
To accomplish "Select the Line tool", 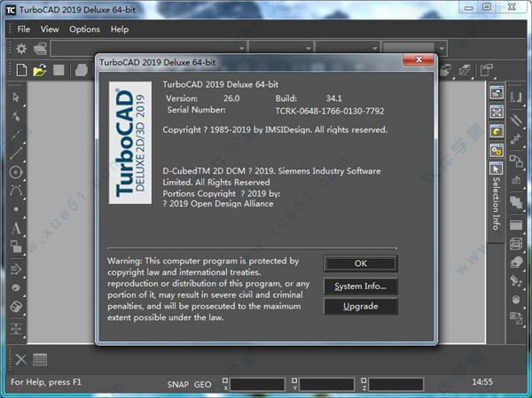I will click(x=16, y=153).
